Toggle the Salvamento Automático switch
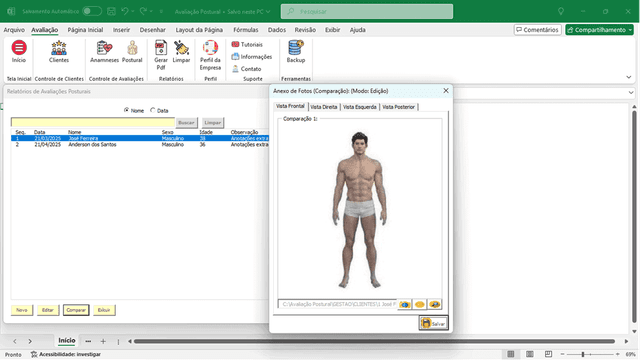This screenshot has width=640, height=360. point(92,11)
